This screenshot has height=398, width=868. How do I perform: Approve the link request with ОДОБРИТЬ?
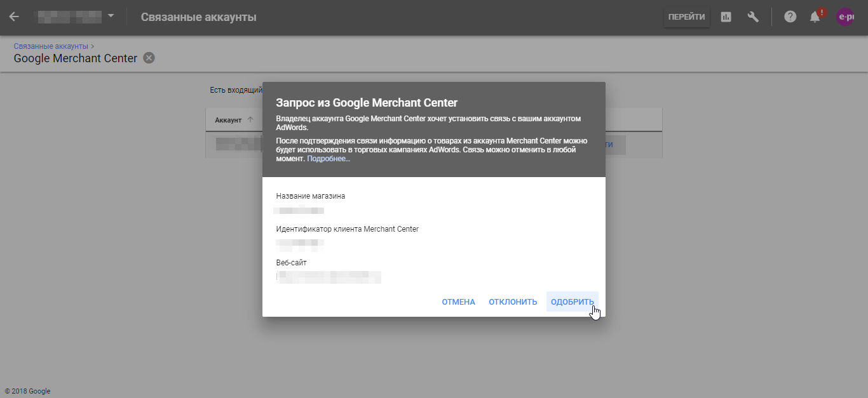(x=572, y=302)
